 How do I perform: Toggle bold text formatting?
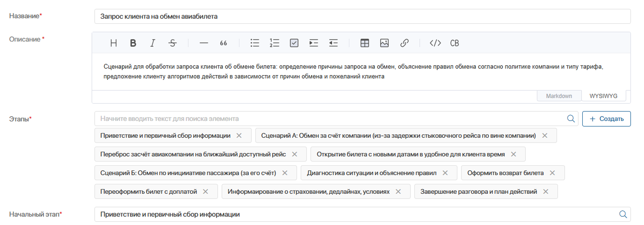coord(133,43)
